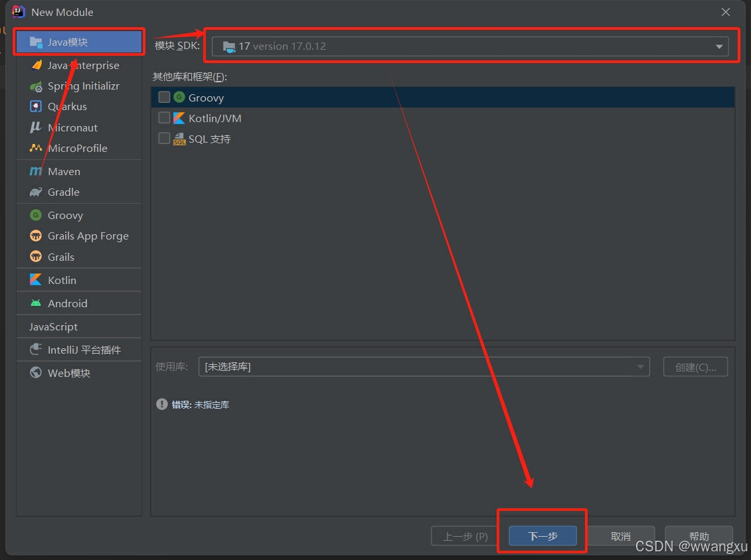Select Android label in sidebar
The image size is (751, 560).
(x=68, y=303)
